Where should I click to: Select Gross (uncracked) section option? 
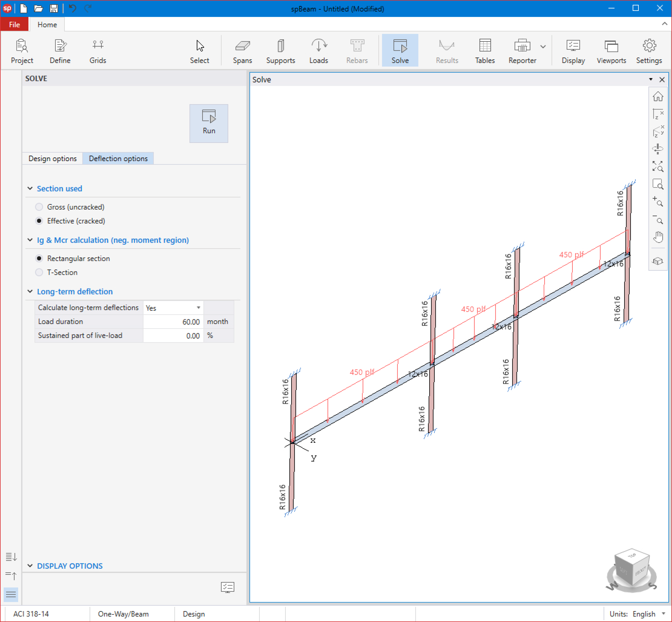[x=39, y=207]
